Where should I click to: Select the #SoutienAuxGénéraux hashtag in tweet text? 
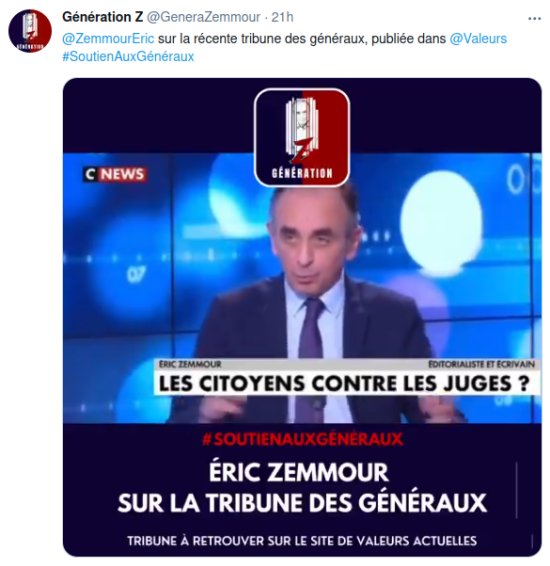coord(128,56)
